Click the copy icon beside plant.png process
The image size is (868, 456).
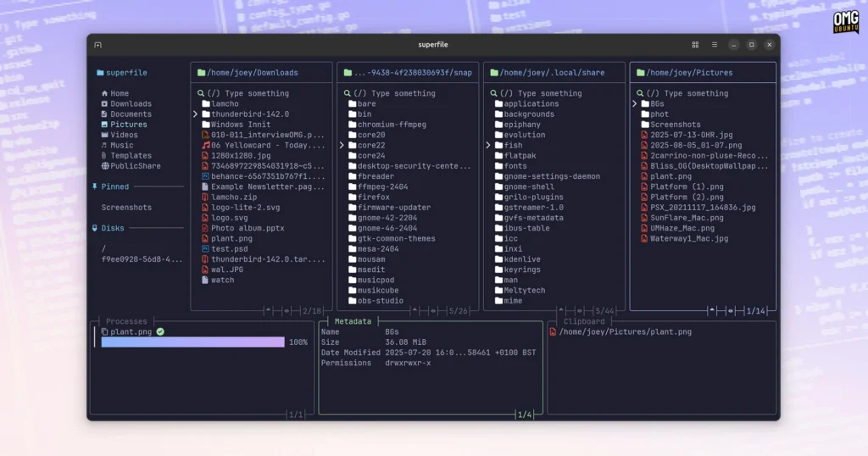click(x=104, y=332)
